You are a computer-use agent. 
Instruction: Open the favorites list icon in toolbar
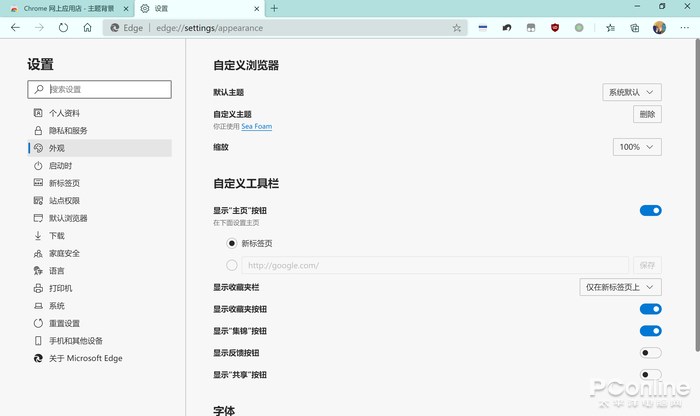[x=610, y=28]
